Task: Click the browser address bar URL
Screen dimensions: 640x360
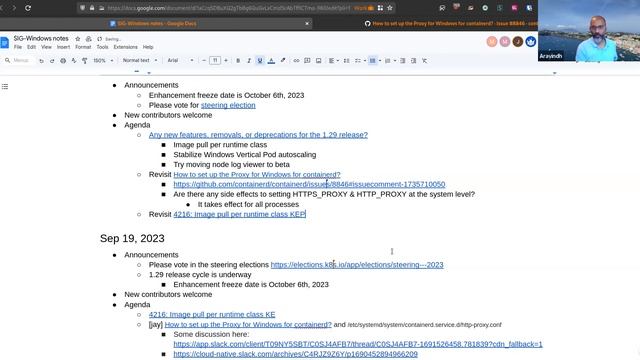Action: 229,8
